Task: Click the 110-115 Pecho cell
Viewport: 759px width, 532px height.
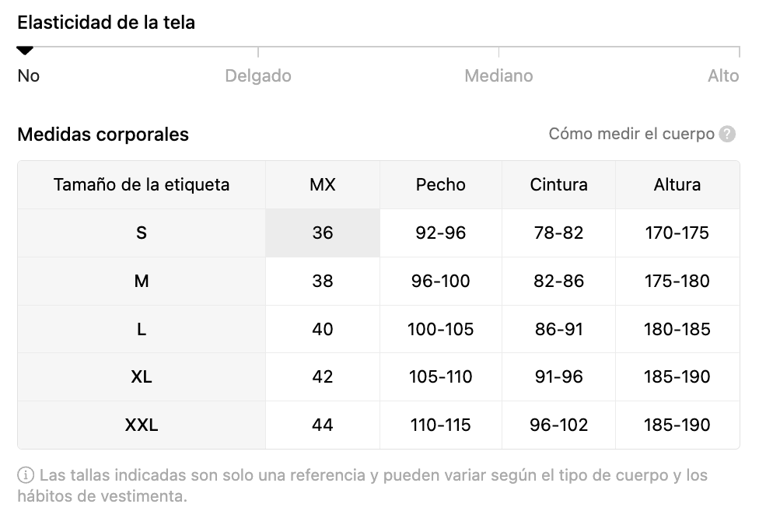Action: pos(440,425)
